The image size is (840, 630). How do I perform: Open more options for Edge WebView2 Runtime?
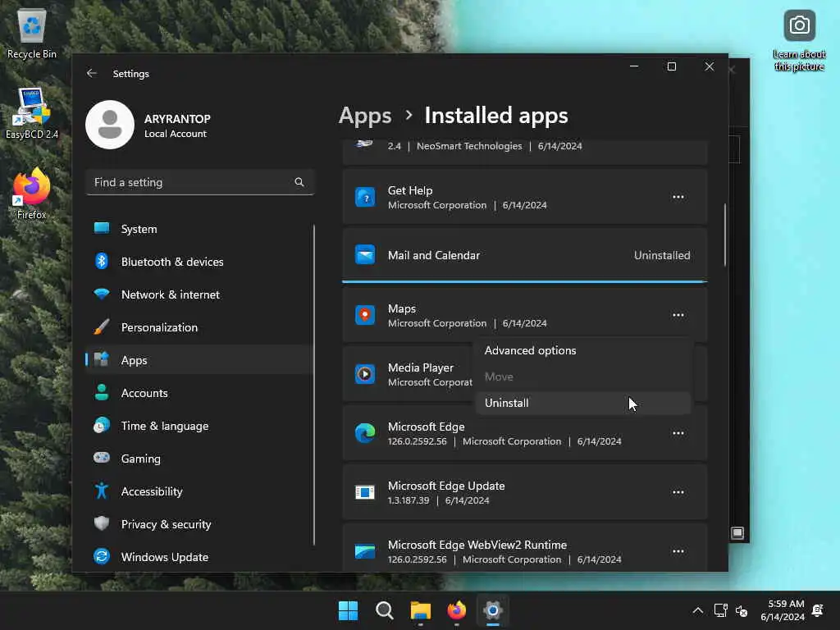coord(678,550)
